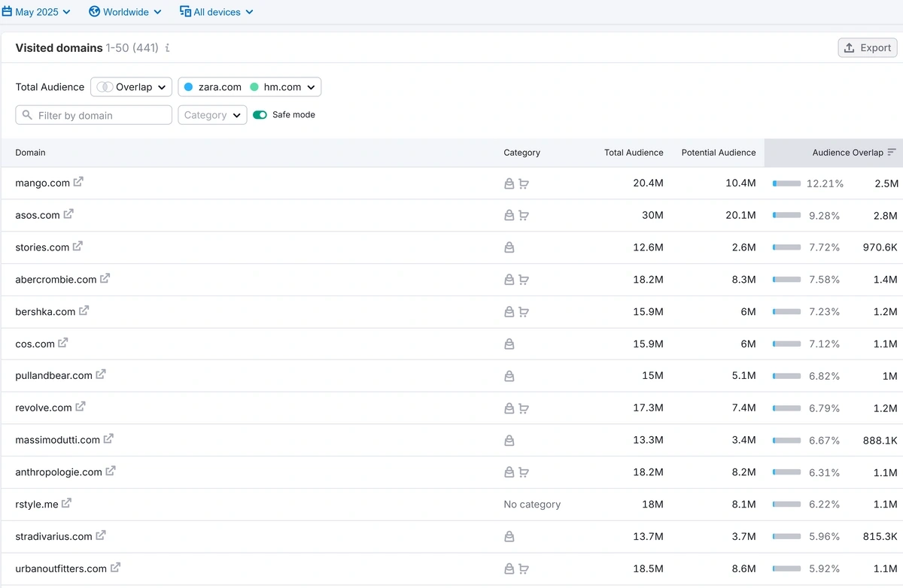Open external link icon next to pullandbear.com
Viewport: 903px width, 588px height.
(x=101, y=374)
